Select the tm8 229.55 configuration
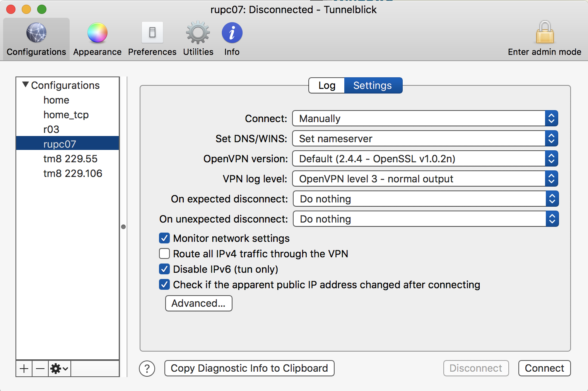The width and height of the screenshot is (588, 391). (68, 159)
